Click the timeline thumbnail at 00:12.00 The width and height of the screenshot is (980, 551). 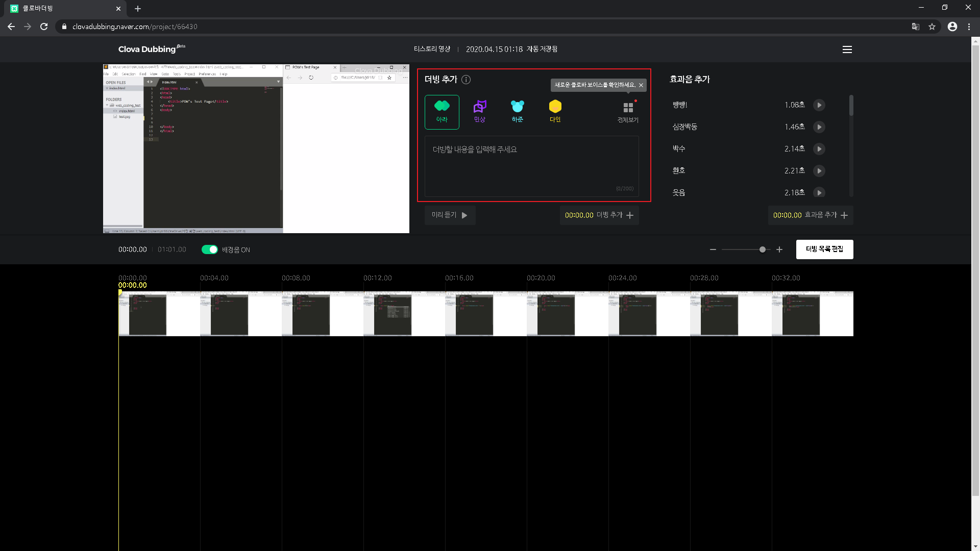(x=403, y=314)
